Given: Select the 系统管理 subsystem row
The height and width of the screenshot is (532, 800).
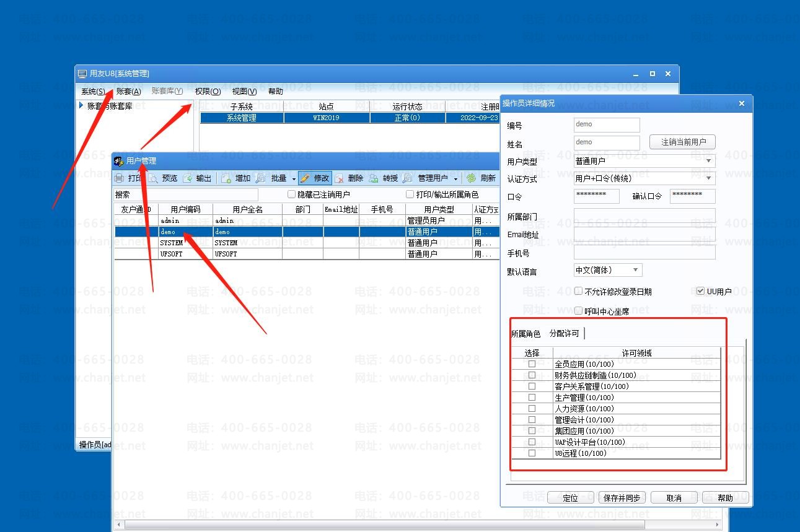Looking at the screenshot, I should click(x=350, y=118).
